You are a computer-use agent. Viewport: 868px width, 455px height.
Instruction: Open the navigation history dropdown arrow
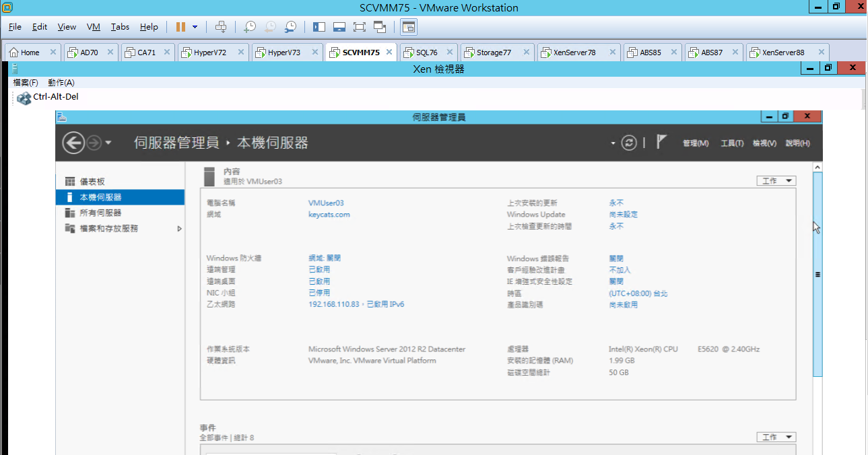(108, 143)
